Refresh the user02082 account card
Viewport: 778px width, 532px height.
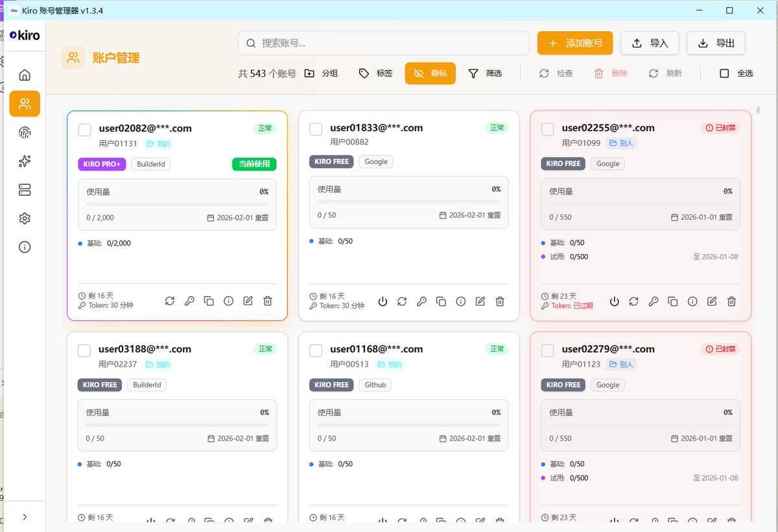170,301
